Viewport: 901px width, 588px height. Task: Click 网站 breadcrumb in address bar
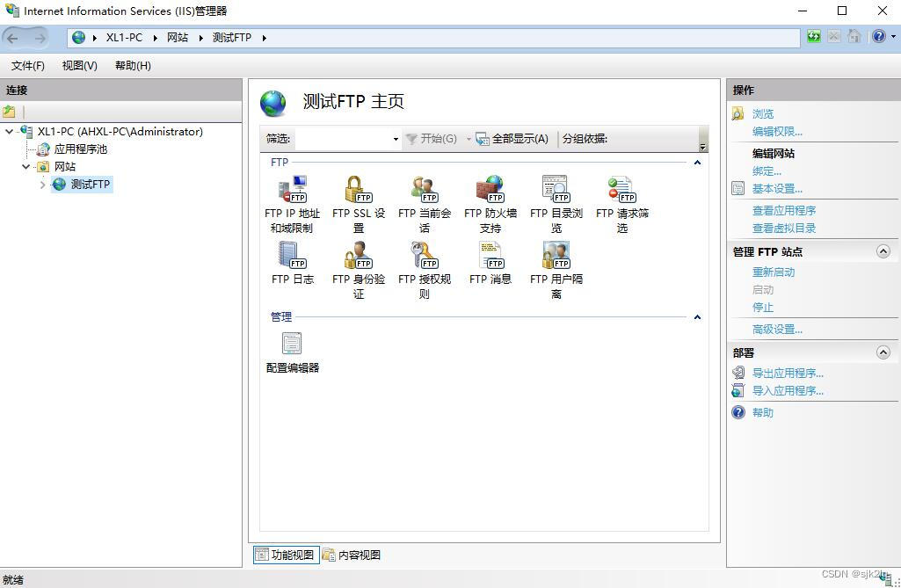pyautogui.click(x=178, y=38)
